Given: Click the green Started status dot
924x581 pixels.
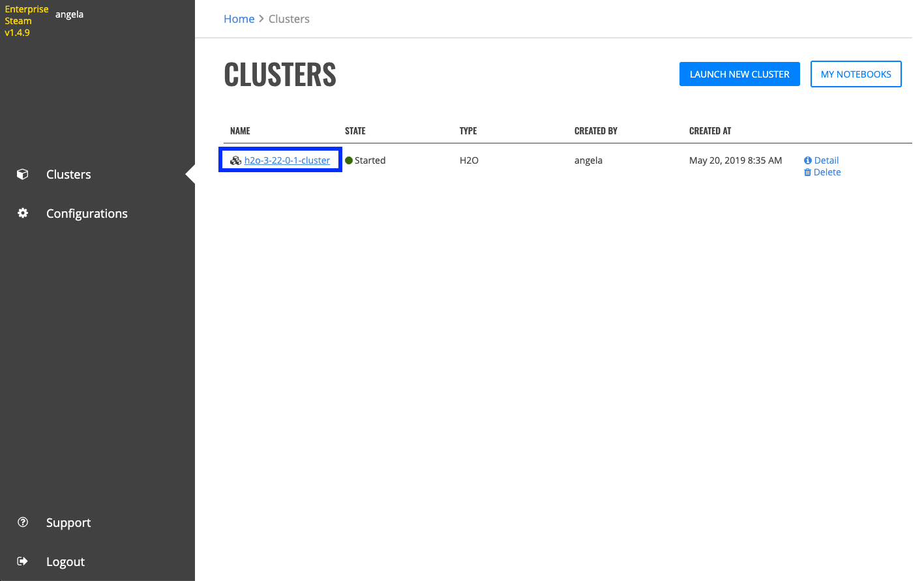Looking at the screenshot, I should 349,160.
